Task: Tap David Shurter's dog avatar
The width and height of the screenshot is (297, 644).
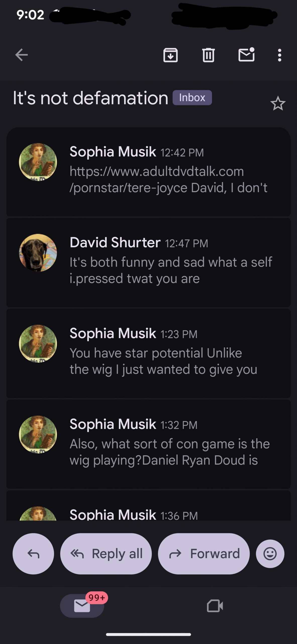Action: [x=38, y=253]
